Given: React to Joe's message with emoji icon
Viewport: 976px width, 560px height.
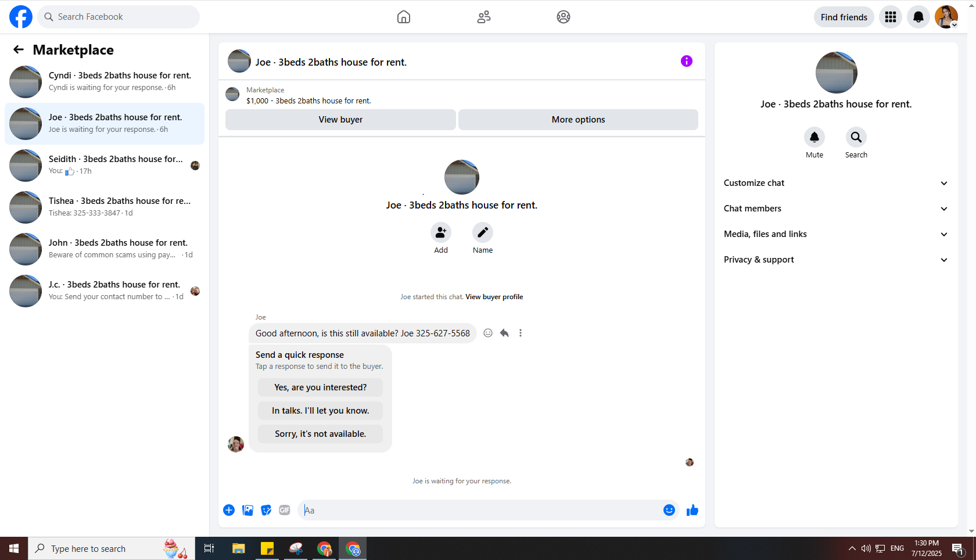Looking at the screenshot, I should coord(488,333).
